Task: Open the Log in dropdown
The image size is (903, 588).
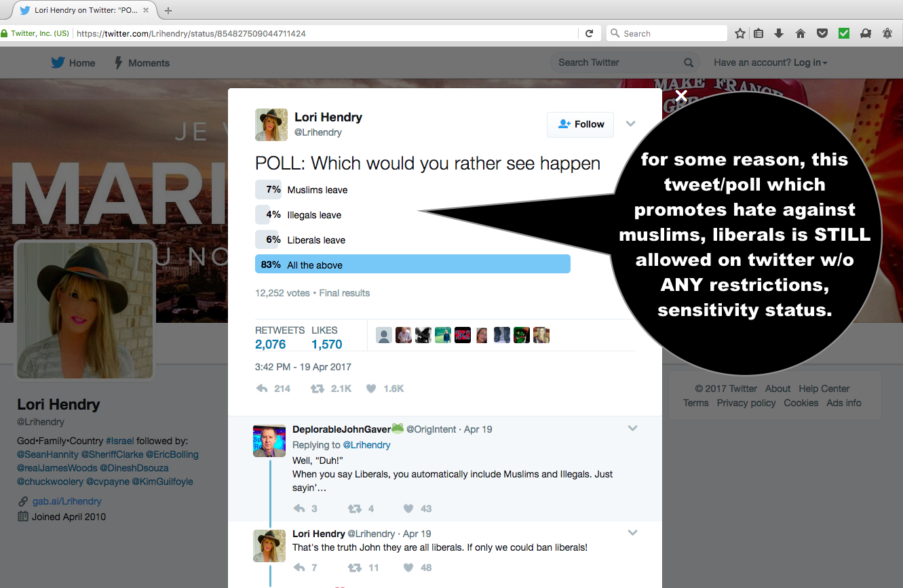Action: click(x=811, y=62)
